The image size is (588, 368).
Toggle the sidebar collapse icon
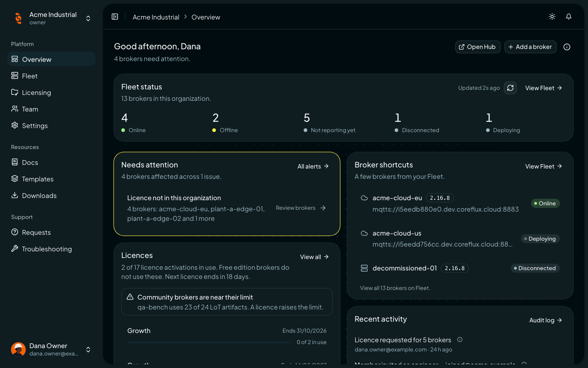(115, 17)
